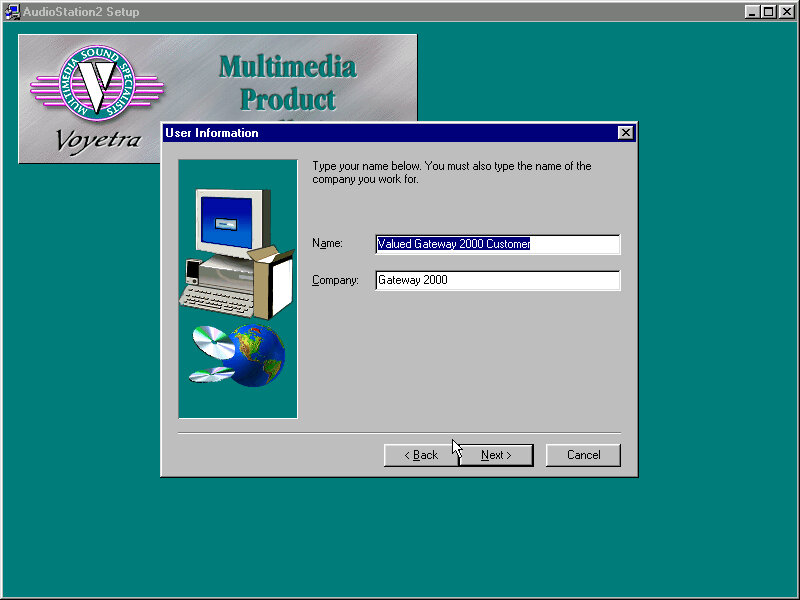This screenshot has width=800, height=600.
Task: Click into the Name text field
Action: 497,244
